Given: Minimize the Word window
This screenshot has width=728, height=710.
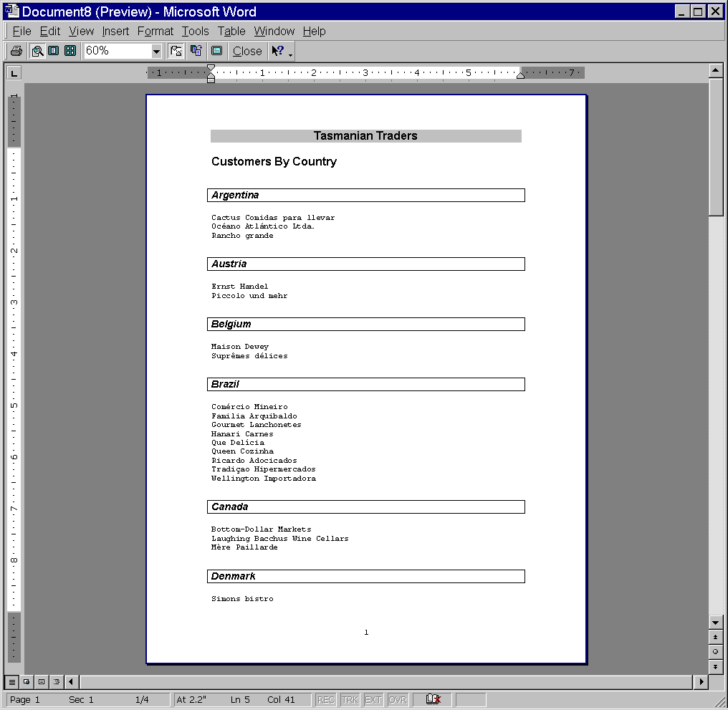Looking at the screenshot, I should (x=681, y=11).
